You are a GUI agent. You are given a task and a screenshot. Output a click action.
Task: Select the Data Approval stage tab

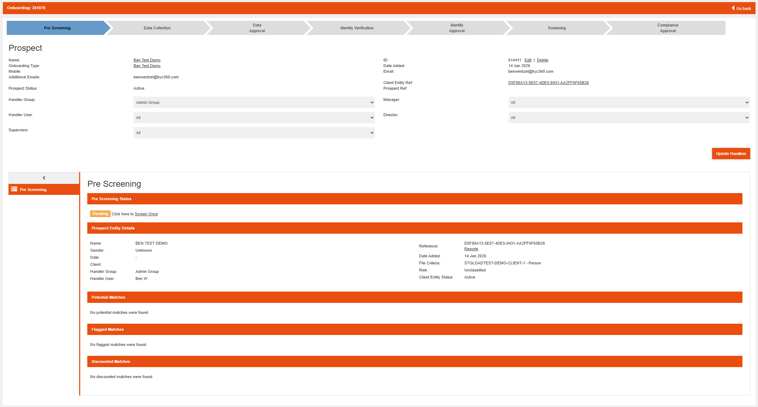(x=257, y=28)
